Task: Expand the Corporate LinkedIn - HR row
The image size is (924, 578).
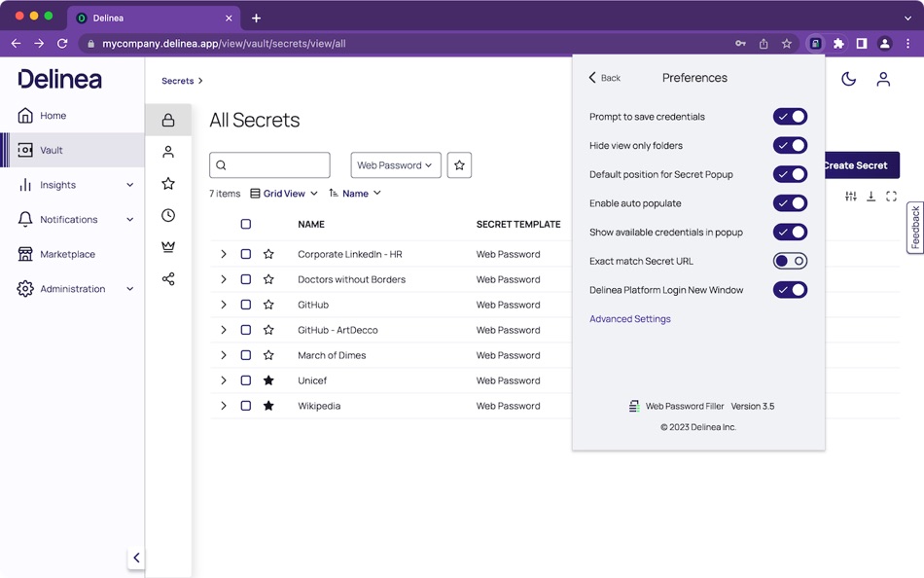Action: tap(224, 254)
